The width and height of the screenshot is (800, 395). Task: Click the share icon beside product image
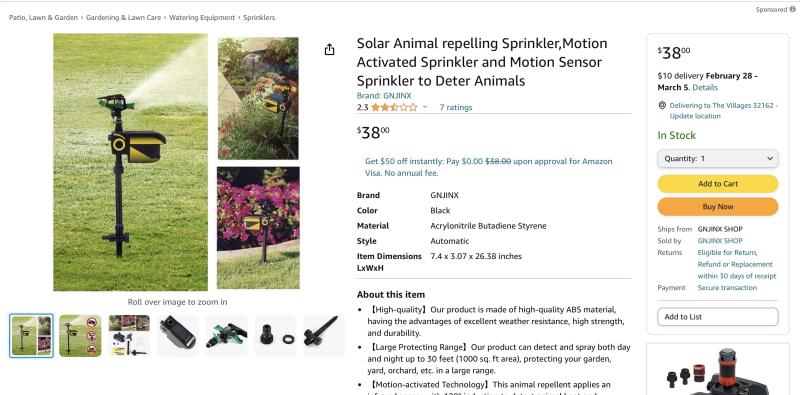click(330, 50)
